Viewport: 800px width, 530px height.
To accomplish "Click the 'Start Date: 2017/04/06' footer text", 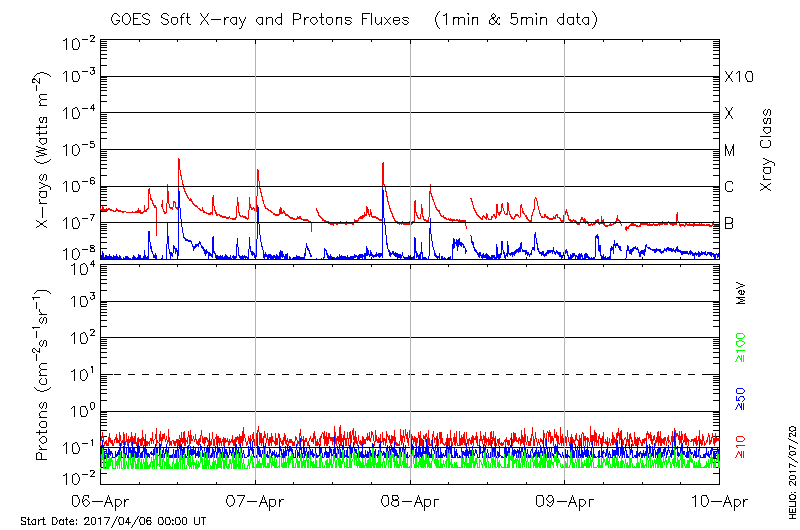I will coord(113,521).
